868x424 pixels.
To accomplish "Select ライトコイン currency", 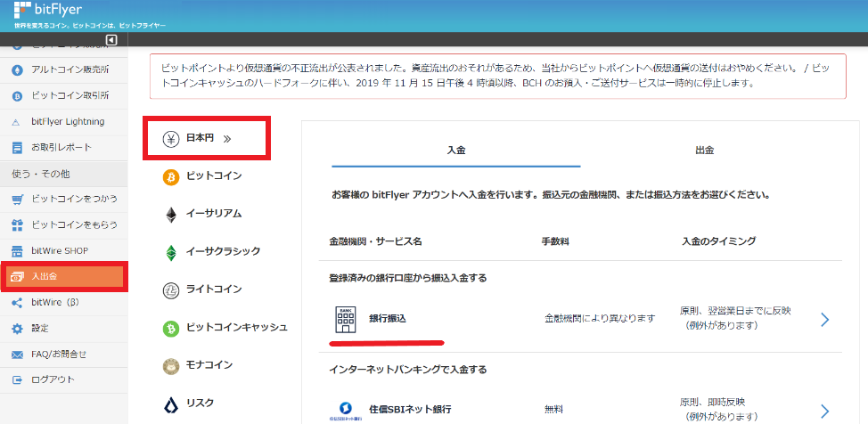I will (214, 290).
